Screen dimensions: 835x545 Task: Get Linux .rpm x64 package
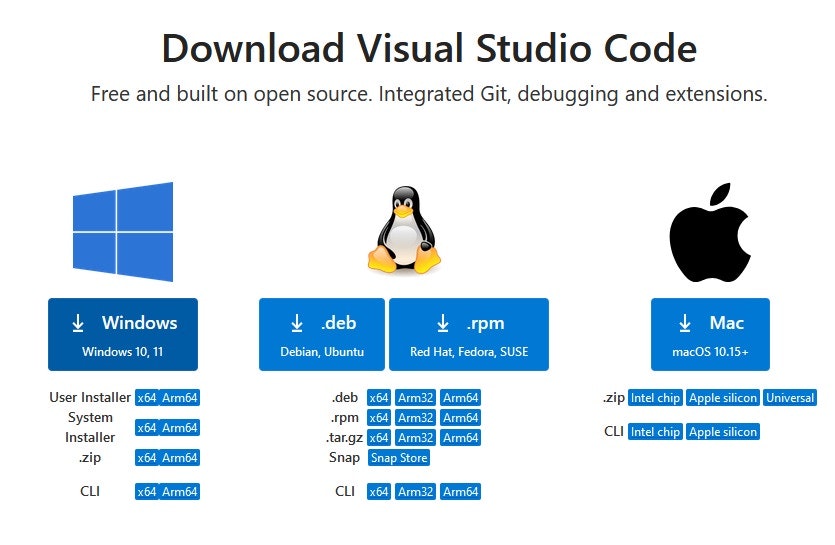pos(379,418)
